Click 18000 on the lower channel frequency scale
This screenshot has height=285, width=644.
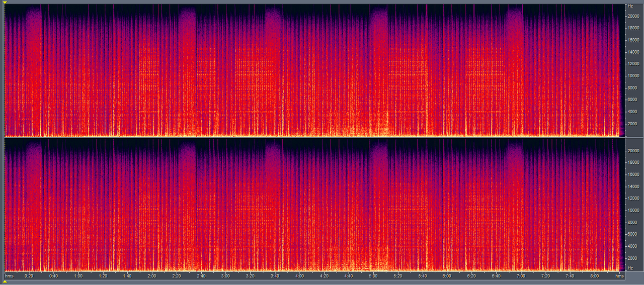pyautogui.click(x=633, y=162)
